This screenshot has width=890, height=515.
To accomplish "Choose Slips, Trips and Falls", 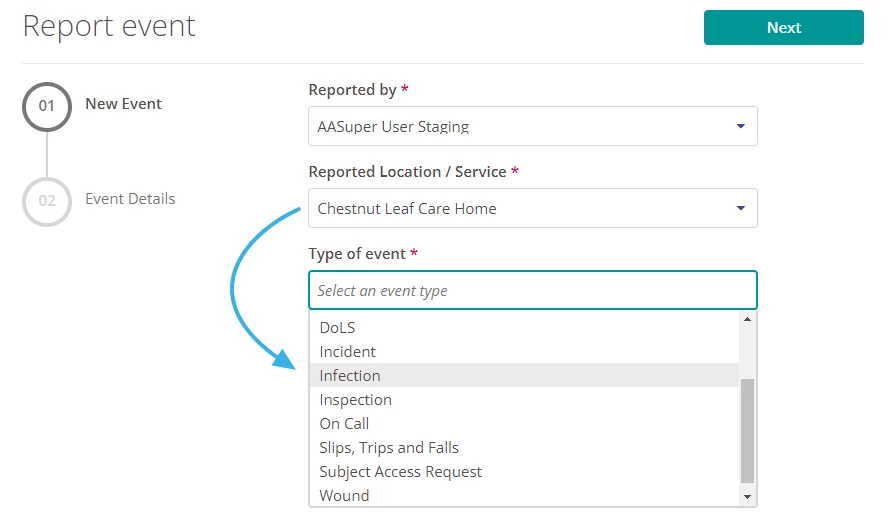I will [389, 447].
